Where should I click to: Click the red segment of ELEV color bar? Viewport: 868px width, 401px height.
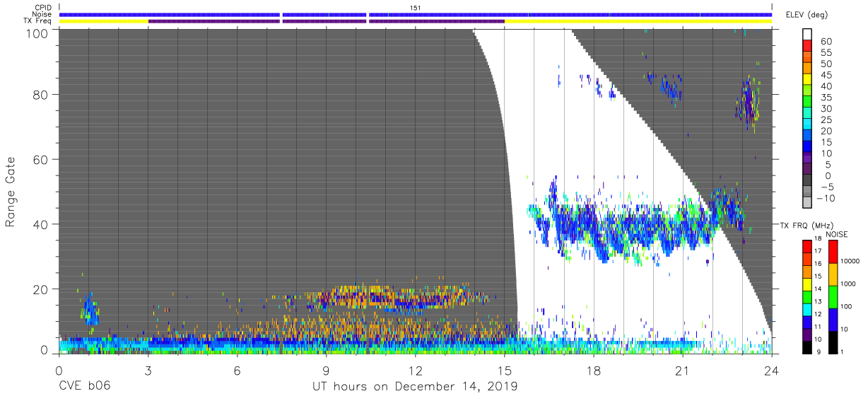[x=809, y=46]
